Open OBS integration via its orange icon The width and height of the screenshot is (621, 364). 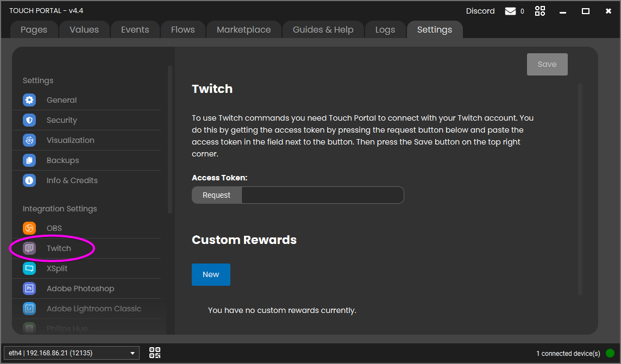pos(29,228)
